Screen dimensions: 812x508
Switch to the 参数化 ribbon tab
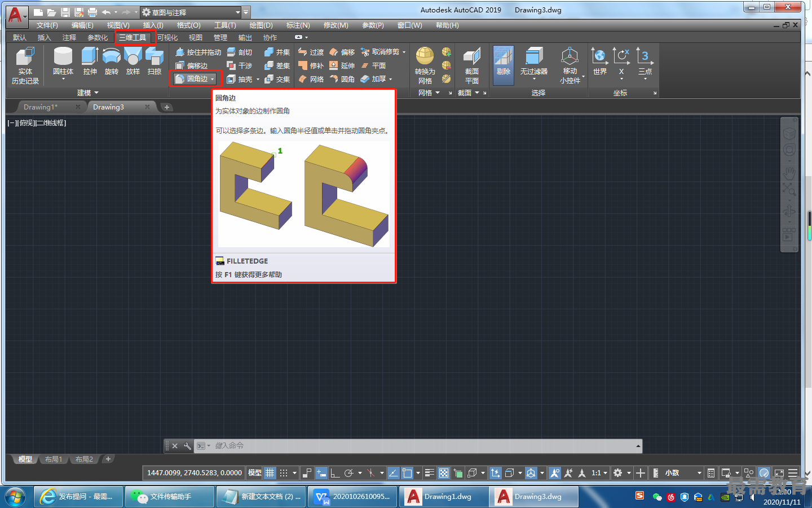98,38
